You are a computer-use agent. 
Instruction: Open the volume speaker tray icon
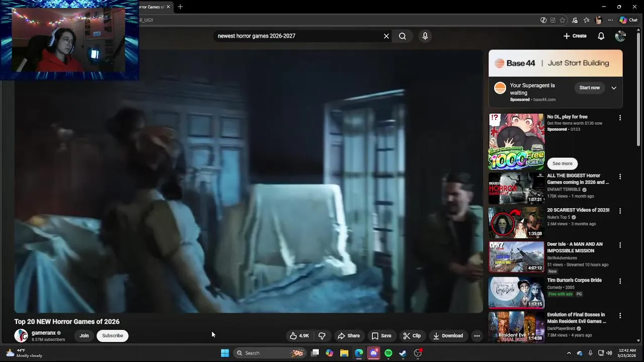click(609, 353)
